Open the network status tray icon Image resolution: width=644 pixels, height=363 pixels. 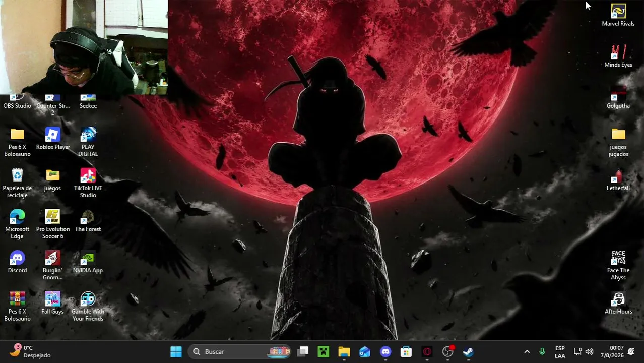(x=577, y=352)
